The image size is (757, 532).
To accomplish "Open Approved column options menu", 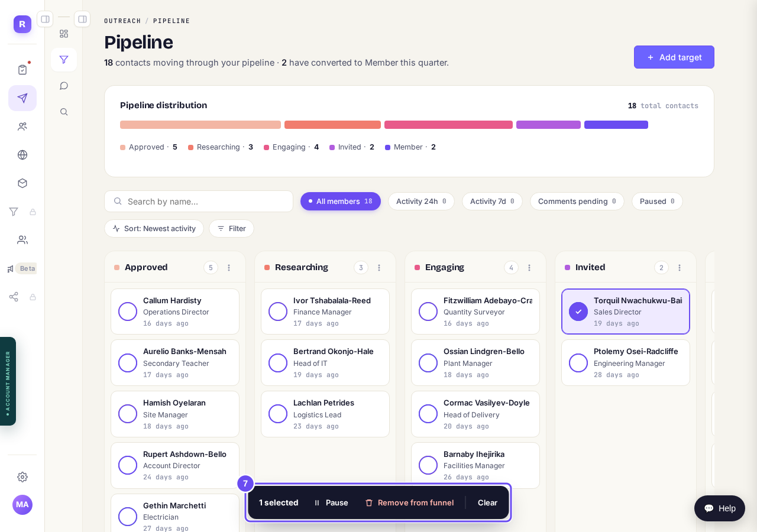I will point(229,268).
